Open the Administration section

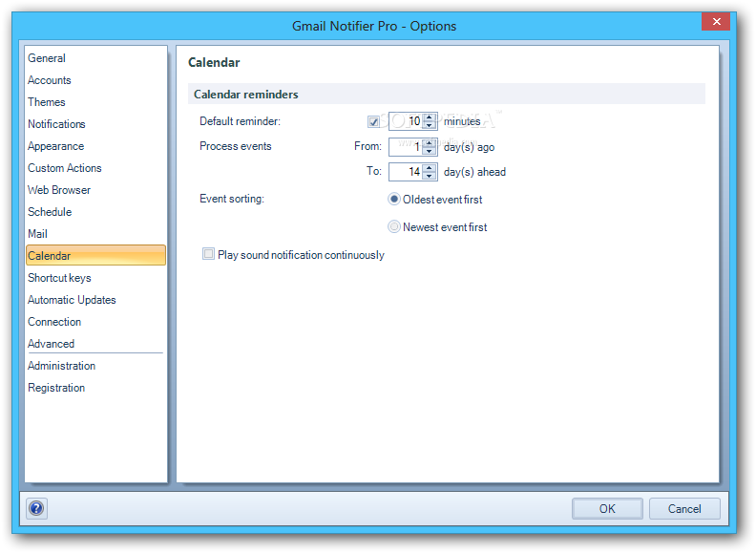tap(62, 365)
